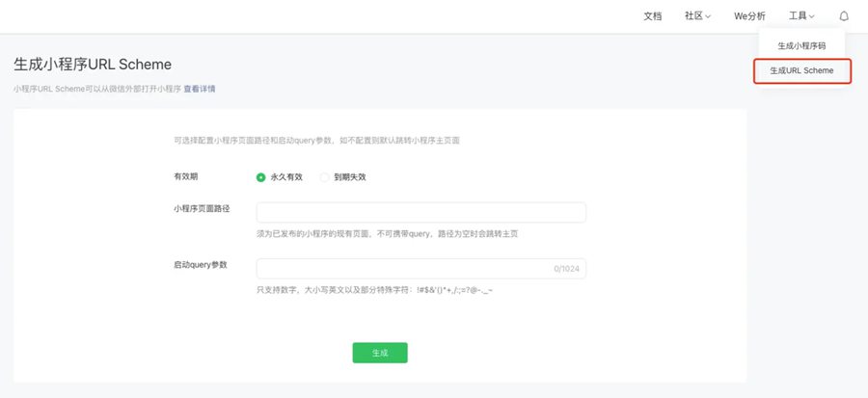The image size is (868, 398).
Task: Focus the 小程序页面路径 input field
Action: [420, 213]
